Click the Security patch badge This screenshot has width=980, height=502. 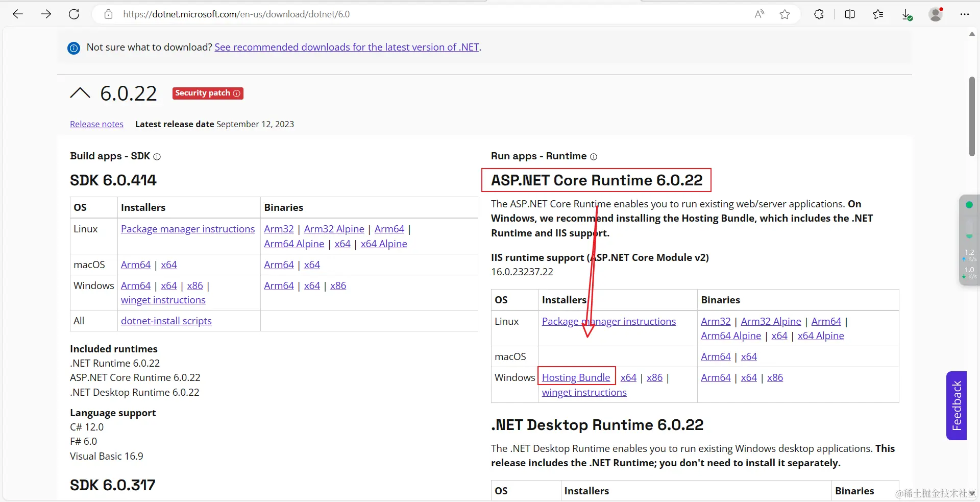tap(208, 93)
